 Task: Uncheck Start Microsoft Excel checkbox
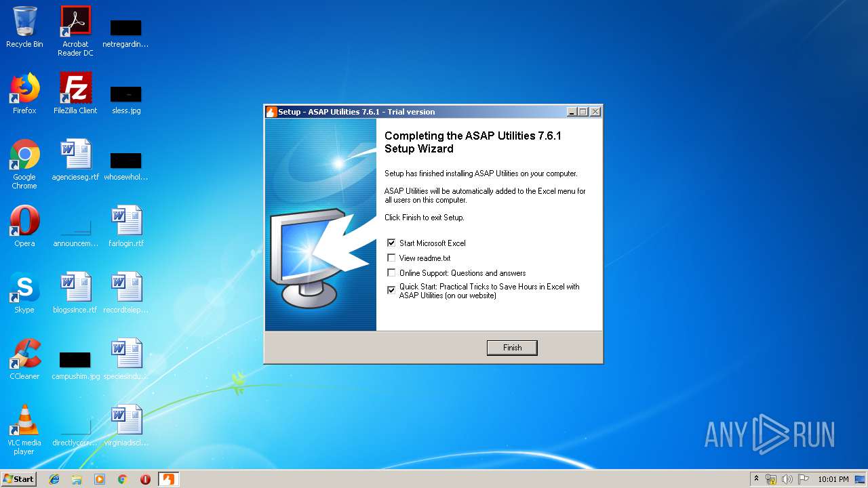pos(391,243)
